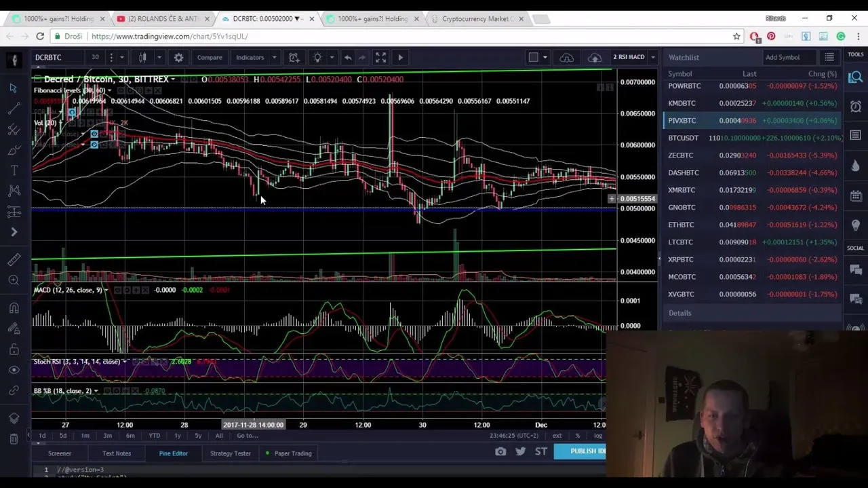Toggle hide all drawings eye icon
Viewport: 868px width, 488px height.
(14, 370)
